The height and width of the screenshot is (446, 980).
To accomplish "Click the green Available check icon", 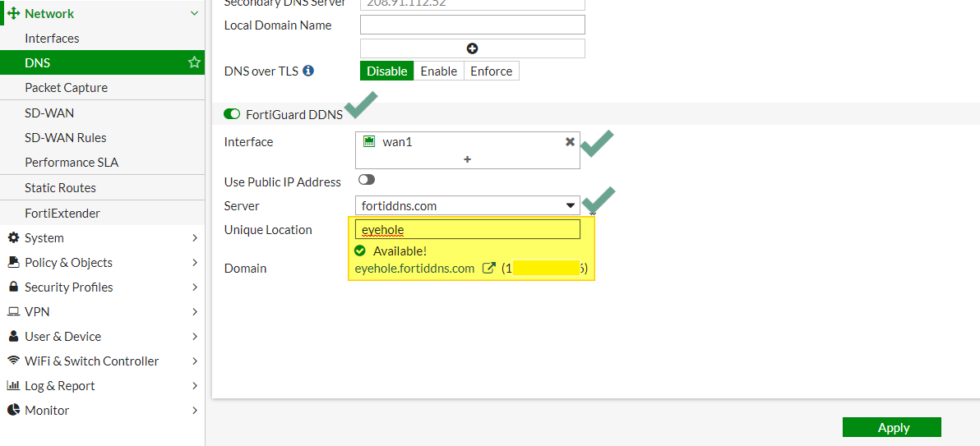I will click(359, 251).
